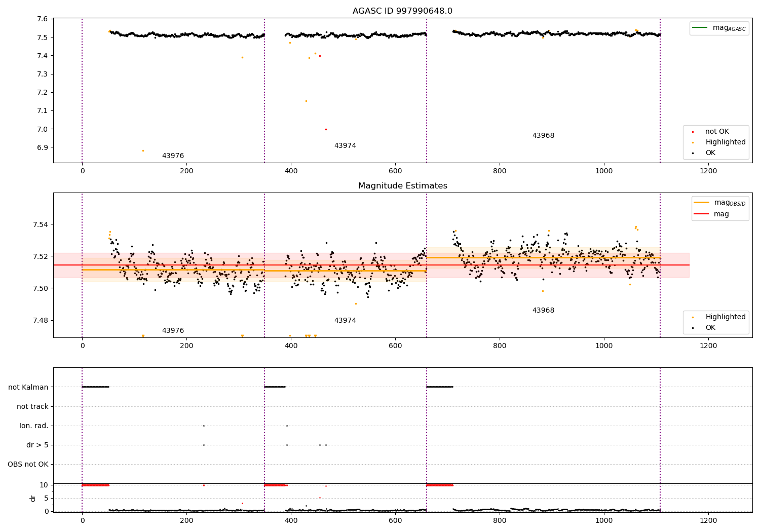
Task: Click the "Magnitude Estimates" plot title
Action: [x=402, y=186]
